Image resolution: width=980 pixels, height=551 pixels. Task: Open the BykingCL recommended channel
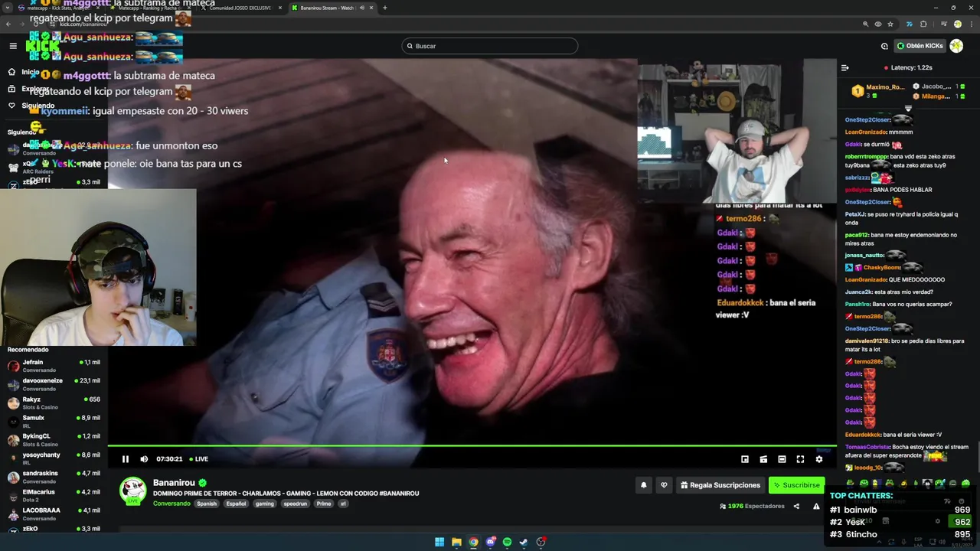(54, 439)
